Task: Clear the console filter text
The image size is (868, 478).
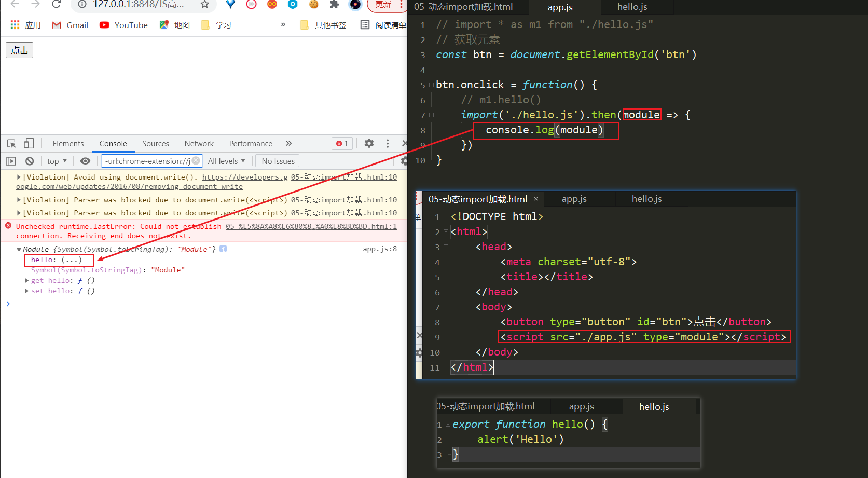Action: coord(196,161)
